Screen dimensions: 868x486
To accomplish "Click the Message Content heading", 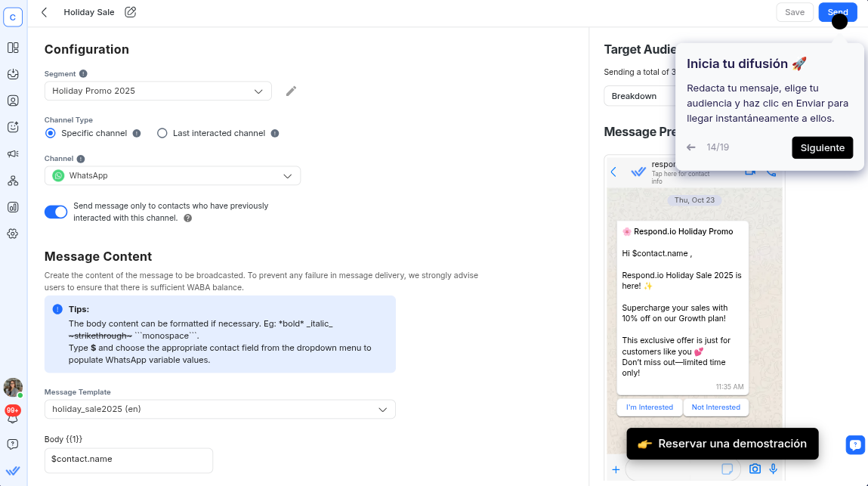I will tap(98, 256).
